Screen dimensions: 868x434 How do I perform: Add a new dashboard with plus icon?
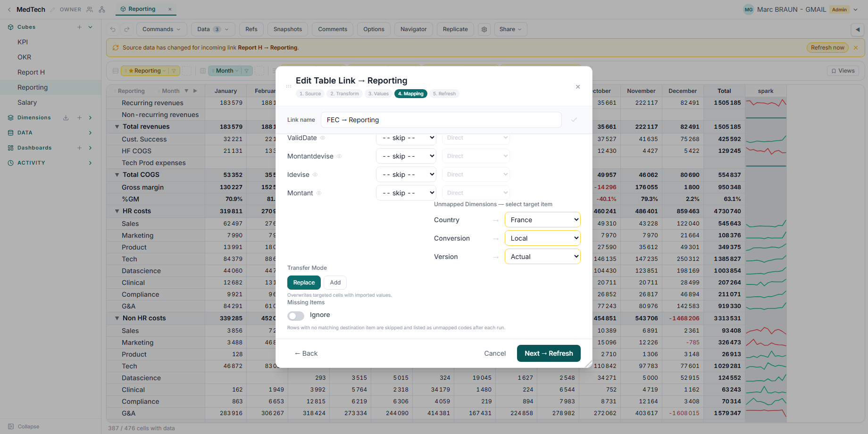pyautogui.click(x=79, y=148)
